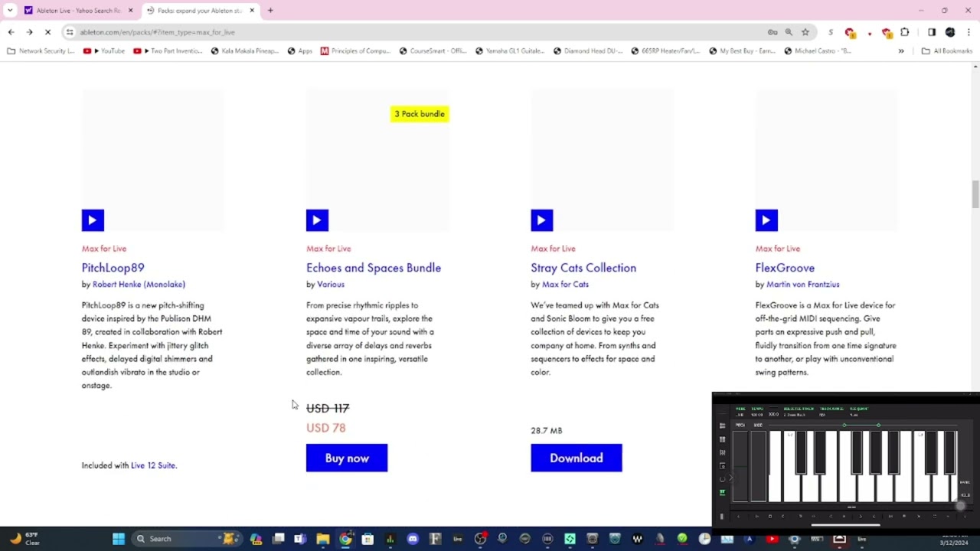
Task: Play the Echoes and Spaces Bundle preview
Action: tap(317, 220)
